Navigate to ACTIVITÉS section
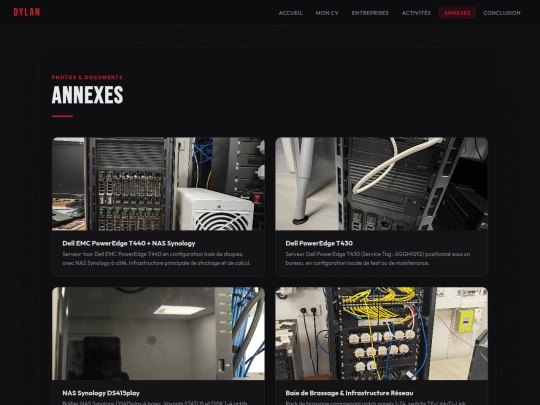The width and height of the screenshot is (540, 405). click(x=416, y=13)
